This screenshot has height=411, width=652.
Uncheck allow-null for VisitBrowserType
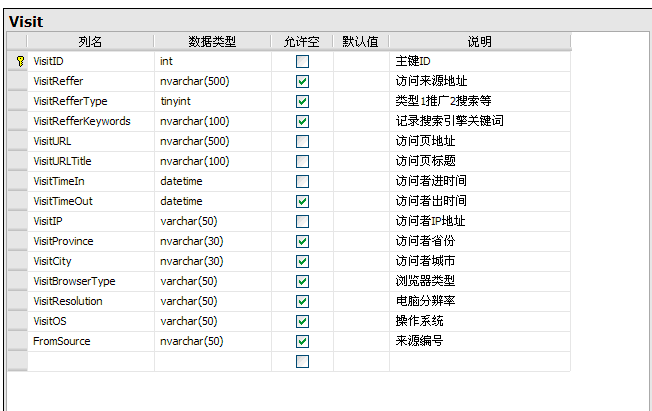tap(302, 281)
